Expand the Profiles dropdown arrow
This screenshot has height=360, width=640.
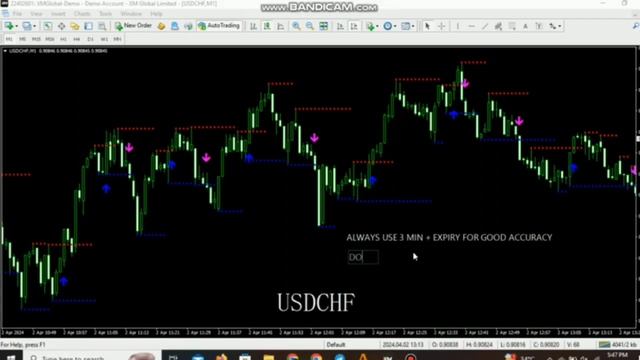(x=34, y=26)
